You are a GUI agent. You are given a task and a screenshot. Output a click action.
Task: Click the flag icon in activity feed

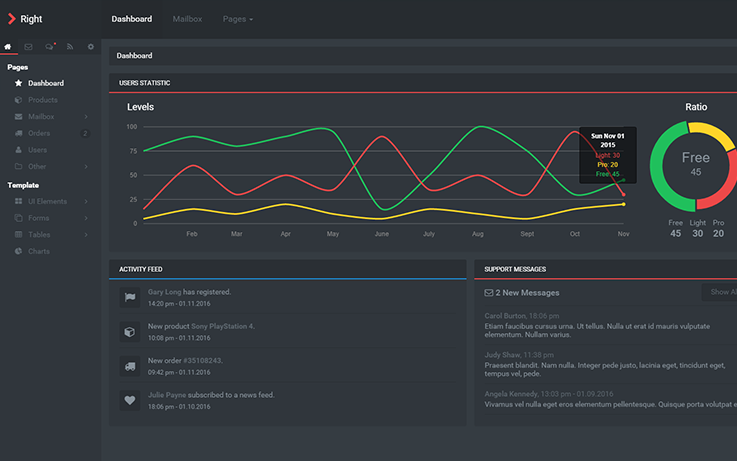pyautogui.click(x=129, y=297)
